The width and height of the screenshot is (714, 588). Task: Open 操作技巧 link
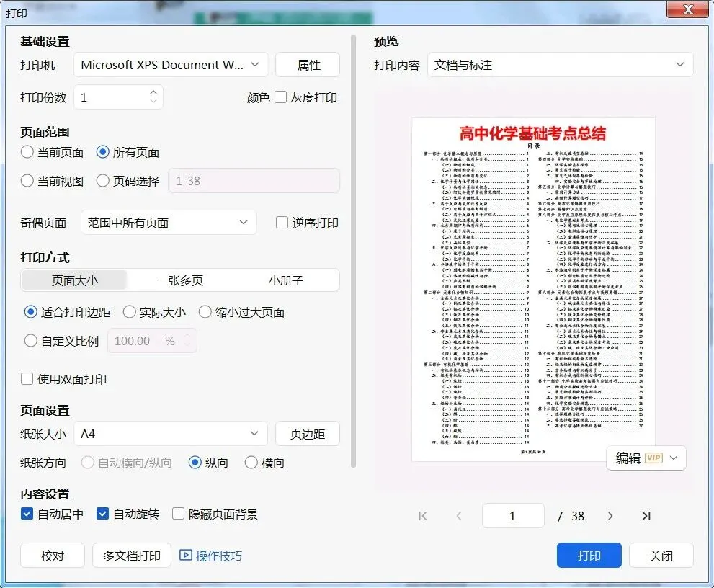click(x=219, y=556)
